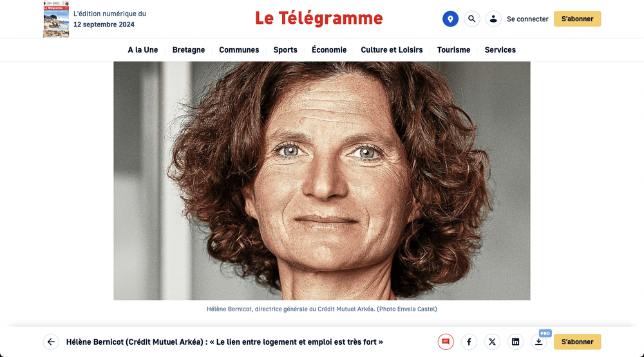Click the blue location pin icon
Screen dimensions: 644x357
[x=450, y=19]
